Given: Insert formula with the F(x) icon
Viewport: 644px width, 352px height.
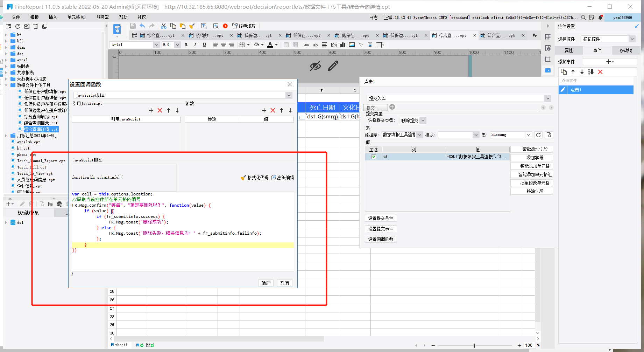Looking at the screenshot, I should (x=334, y=45).
